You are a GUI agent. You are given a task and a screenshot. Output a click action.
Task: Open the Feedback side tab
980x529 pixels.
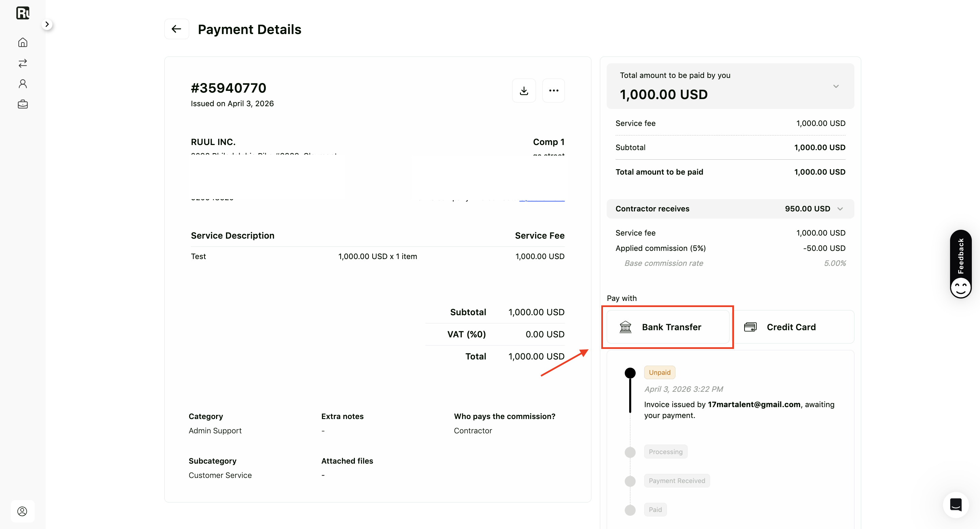point(961,264)
